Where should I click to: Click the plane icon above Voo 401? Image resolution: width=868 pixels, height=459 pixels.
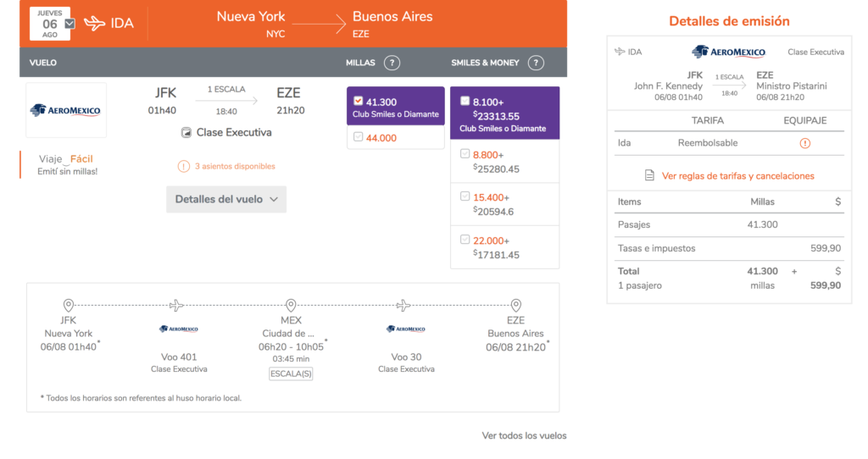(176, 305)
